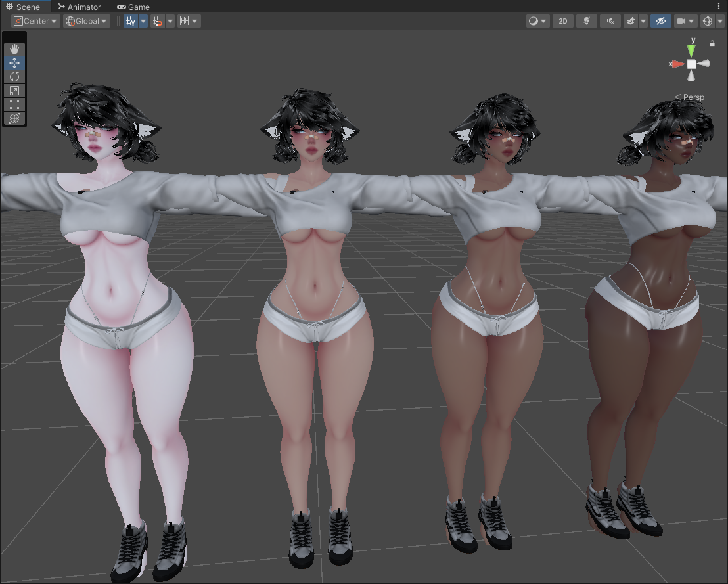
Task: Select the Scale tool
Action: pyautogui.click(x=14, y=91)
